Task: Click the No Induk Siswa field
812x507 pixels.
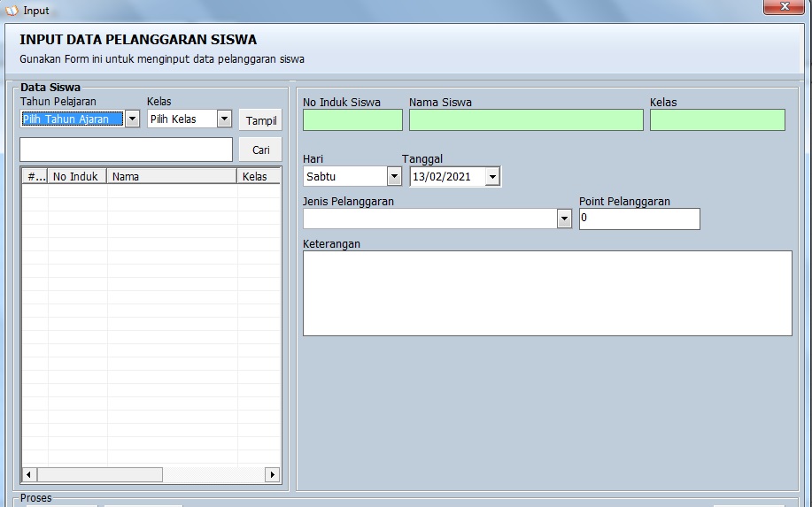Action: [x=352, y=120]
